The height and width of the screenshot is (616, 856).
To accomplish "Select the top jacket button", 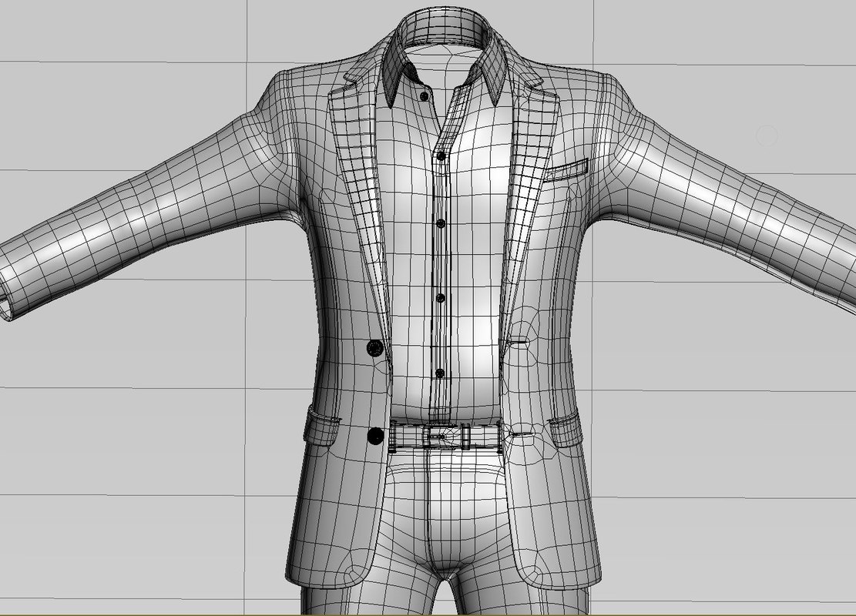I will (375, 348).
